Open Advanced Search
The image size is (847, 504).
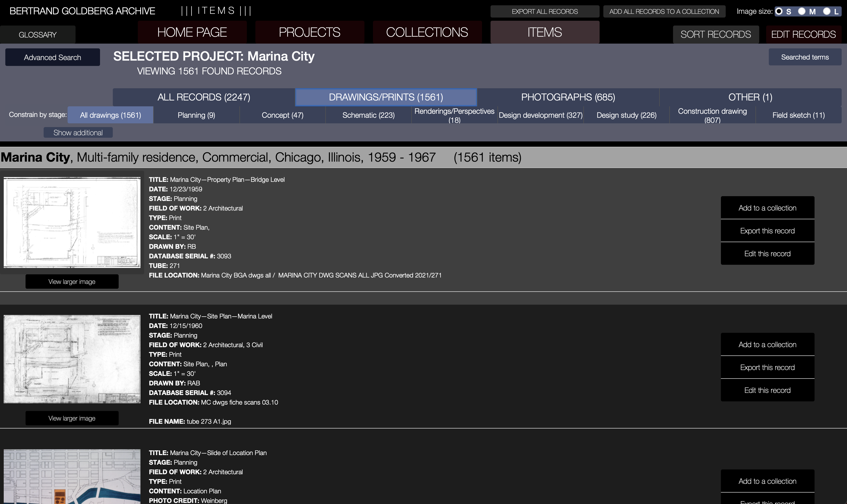[x=53, y=57]
